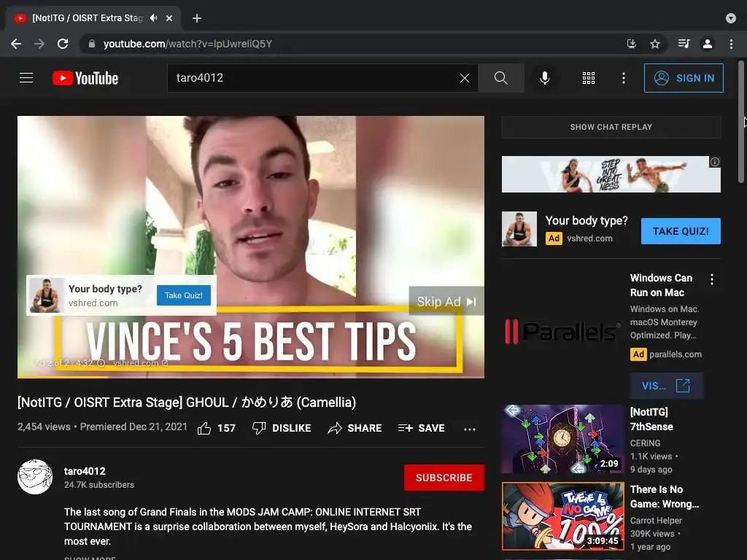The height and width of the screenshot is (560, 747).
Task: Bookmark this page with the star icon
Action: [655, 44]
